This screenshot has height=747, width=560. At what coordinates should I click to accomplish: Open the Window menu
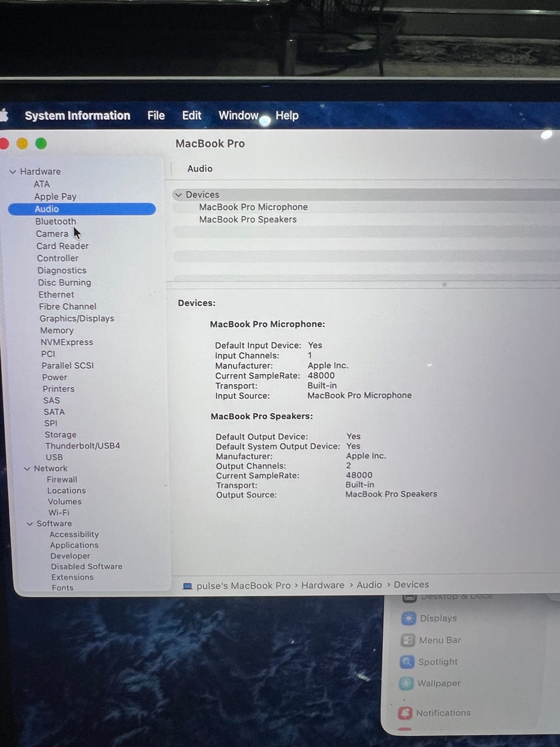point(238,116)
